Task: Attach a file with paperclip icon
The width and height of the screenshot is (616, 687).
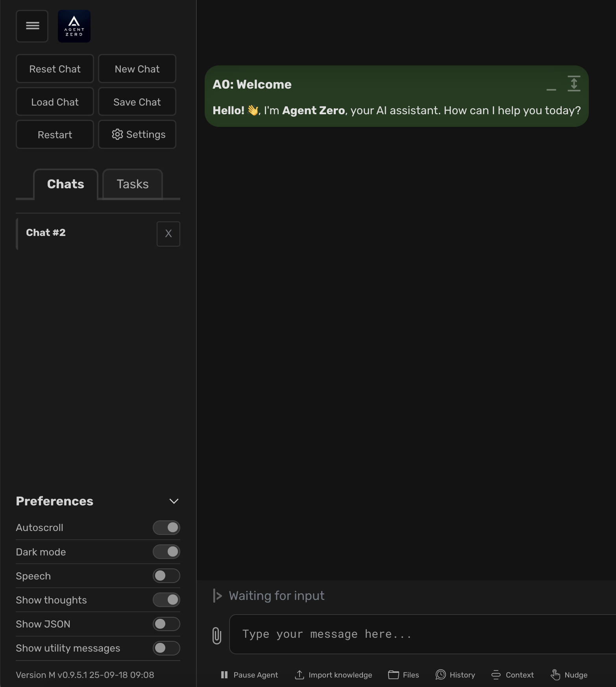Action: (217, 635)
